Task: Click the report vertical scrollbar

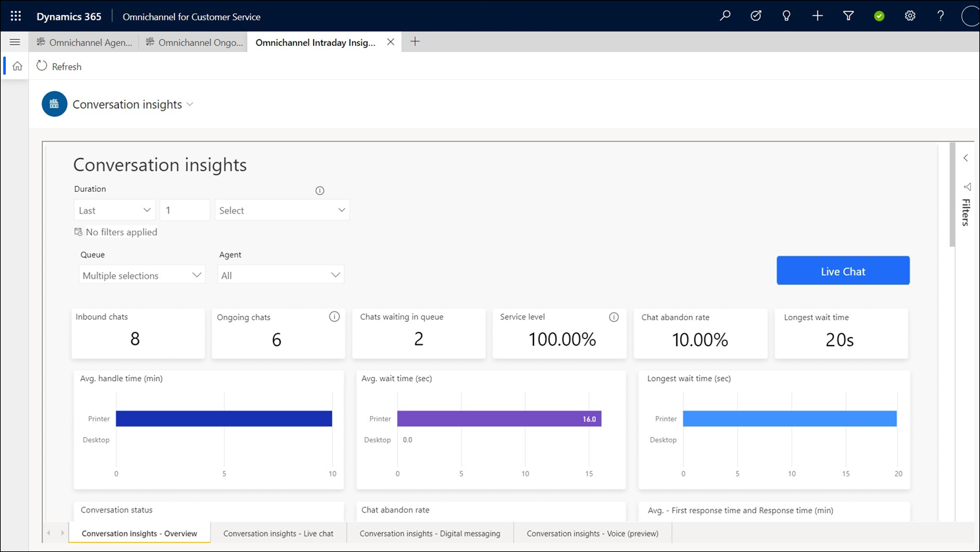Action: coord(952,195)
